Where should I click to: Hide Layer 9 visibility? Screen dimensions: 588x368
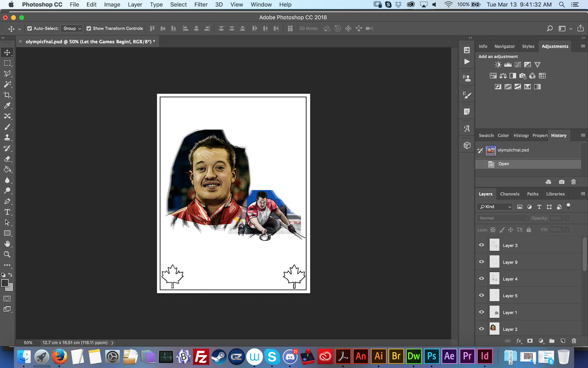coord(481,262)
